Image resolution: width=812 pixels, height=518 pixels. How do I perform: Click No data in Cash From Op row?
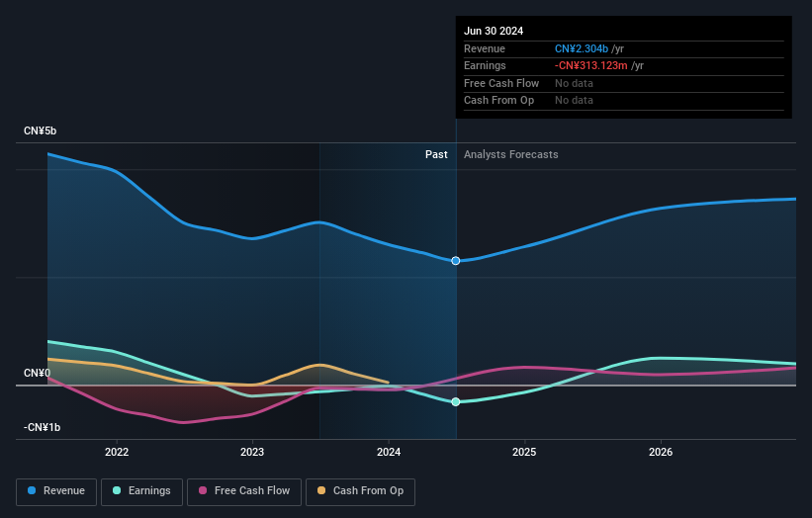(574, 101)
